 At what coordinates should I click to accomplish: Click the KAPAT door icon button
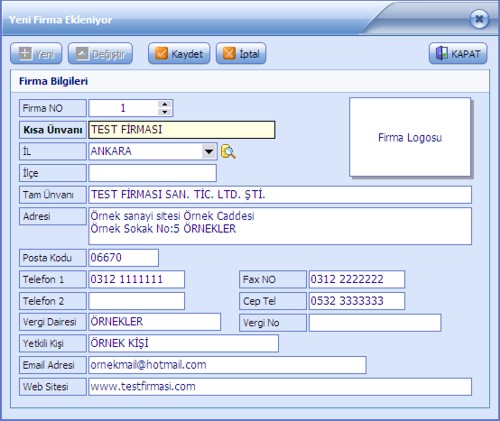tap(458, 53)
